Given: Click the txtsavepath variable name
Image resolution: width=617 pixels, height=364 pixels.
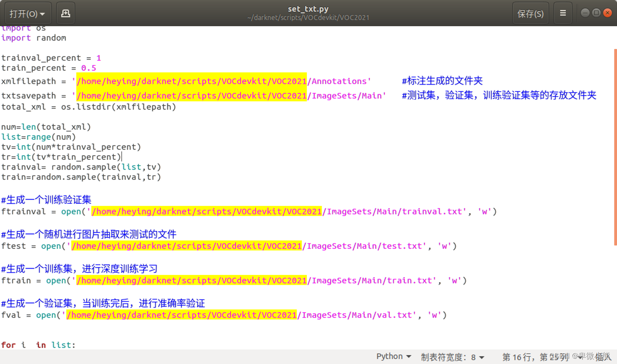Looking at the screenshot, I should coord(29,96).
